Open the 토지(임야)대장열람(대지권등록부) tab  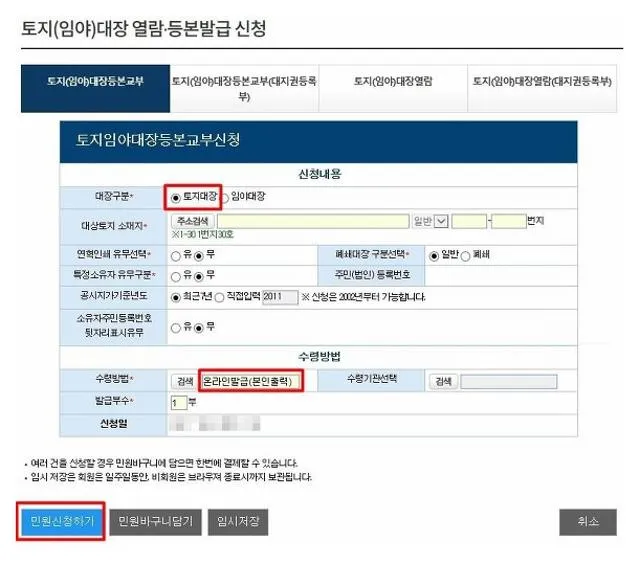(542, 88)
